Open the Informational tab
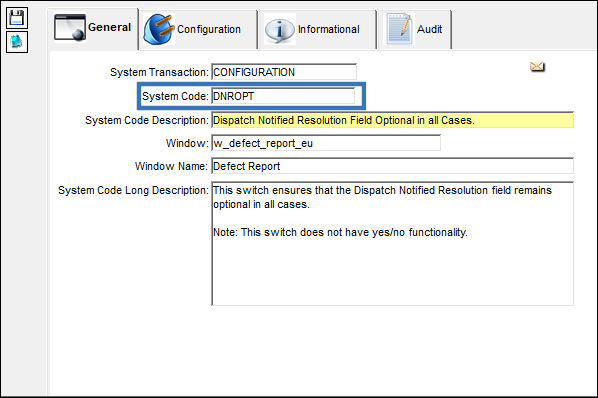The width and height of the screenshot is (598, 398). [x=317, y=29]
